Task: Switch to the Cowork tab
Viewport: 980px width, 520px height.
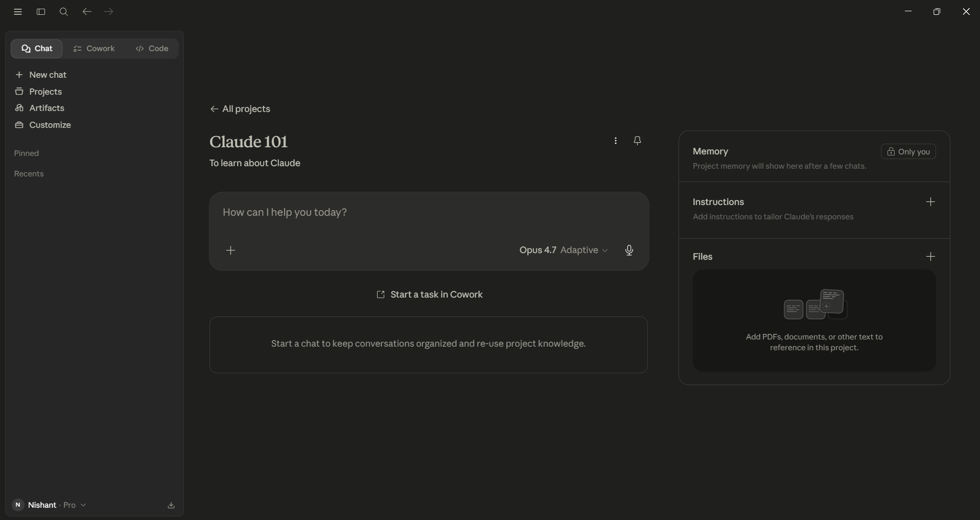Action: (95, 49)
